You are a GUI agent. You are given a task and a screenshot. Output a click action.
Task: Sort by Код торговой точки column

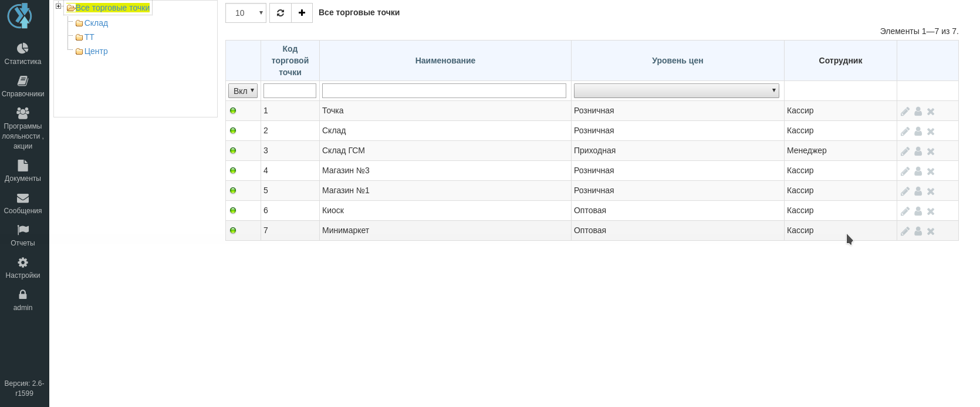tap(290, 60)
